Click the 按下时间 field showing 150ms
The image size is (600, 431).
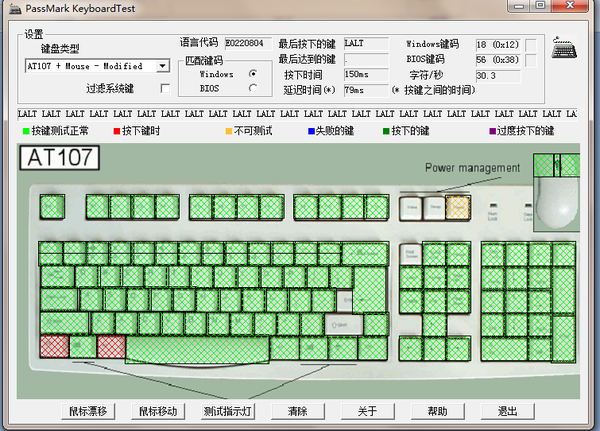[x=366, y=74]
